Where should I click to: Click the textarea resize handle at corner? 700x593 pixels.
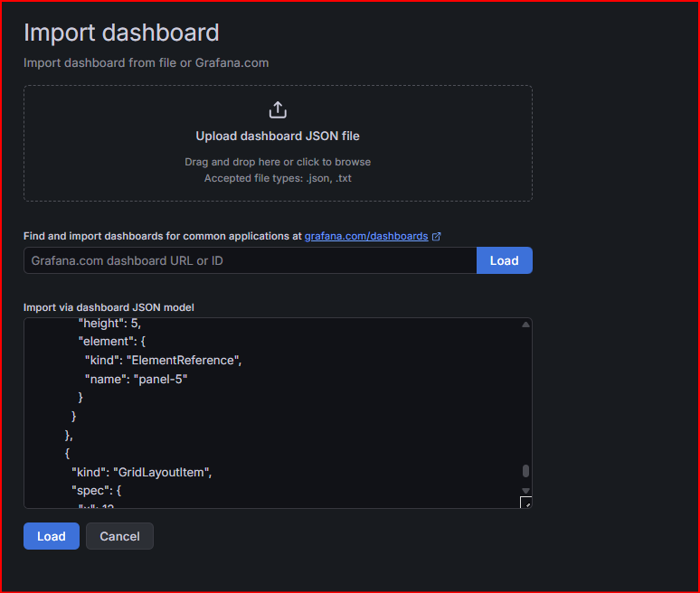coord(526,503)
